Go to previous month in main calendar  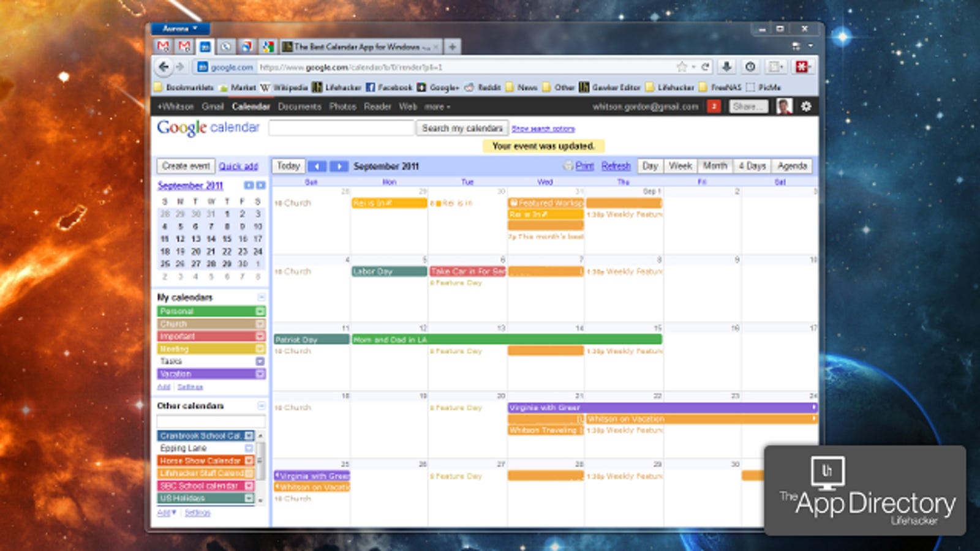(317, 167)
